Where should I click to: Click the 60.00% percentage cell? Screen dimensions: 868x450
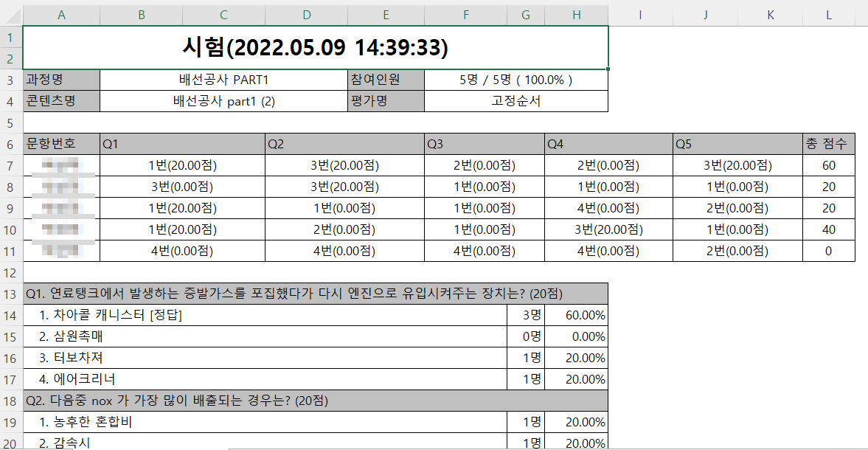576,315
